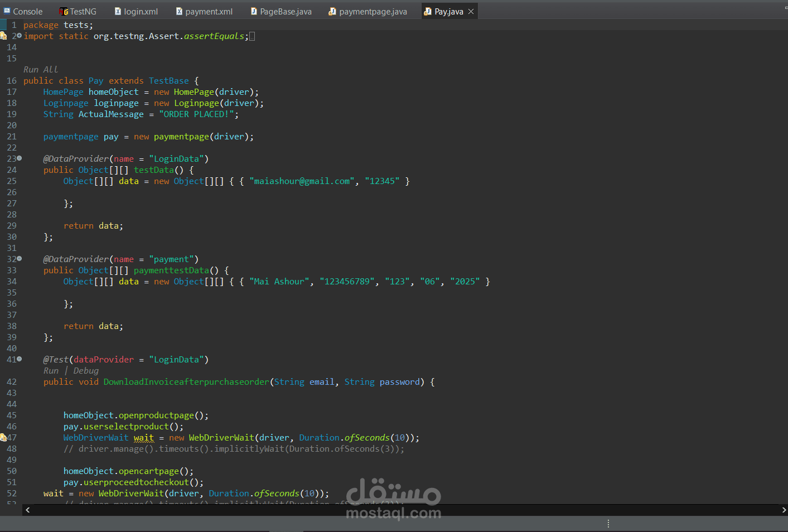Screen dimensions: 788x532
Task: Click the XML file icon on the login.xml tab
Action: click(117, 11)
